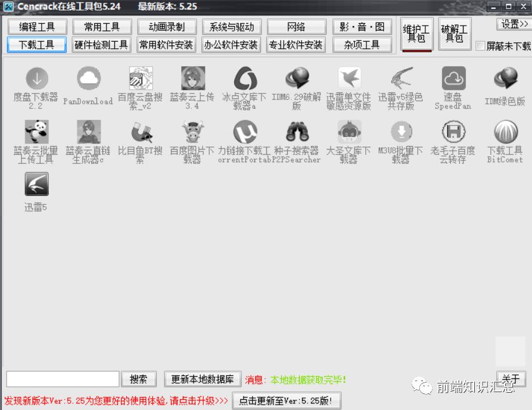Select 网络 category
The height and width of the screenshot is (410, 532).
pos(296,27)
